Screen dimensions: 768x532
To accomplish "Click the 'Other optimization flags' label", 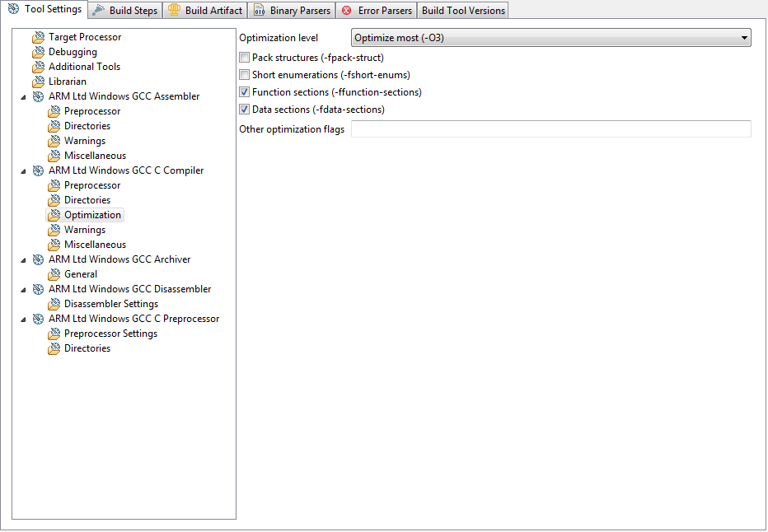I will 292,129.
